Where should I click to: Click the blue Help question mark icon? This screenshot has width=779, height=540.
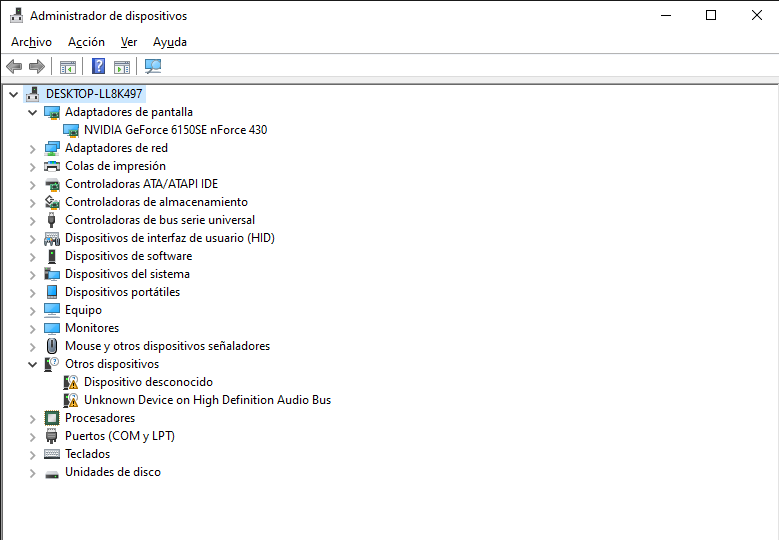point(98,66)
